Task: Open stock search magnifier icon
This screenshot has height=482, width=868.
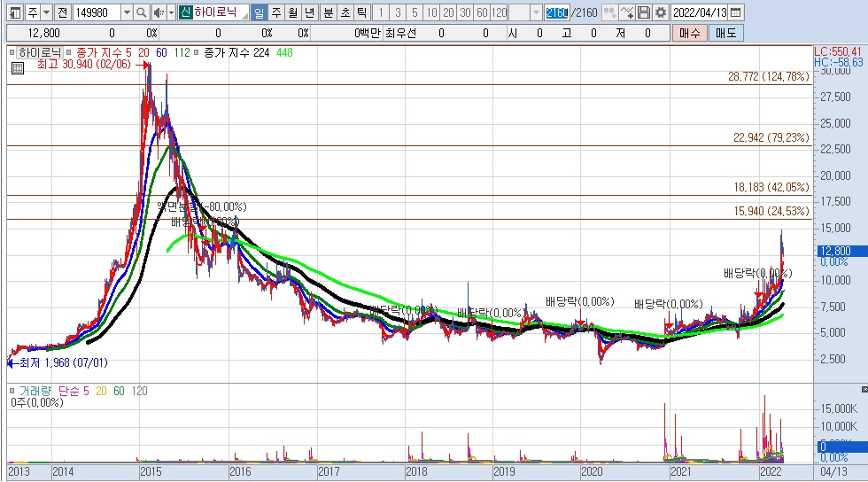Action: [x=142, y=12]
